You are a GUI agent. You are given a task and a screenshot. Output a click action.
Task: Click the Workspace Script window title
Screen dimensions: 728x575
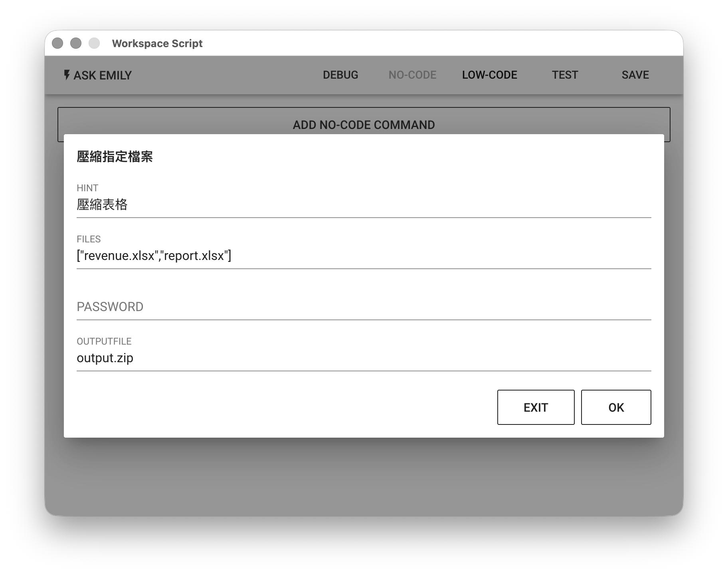(x=157, y=43)
